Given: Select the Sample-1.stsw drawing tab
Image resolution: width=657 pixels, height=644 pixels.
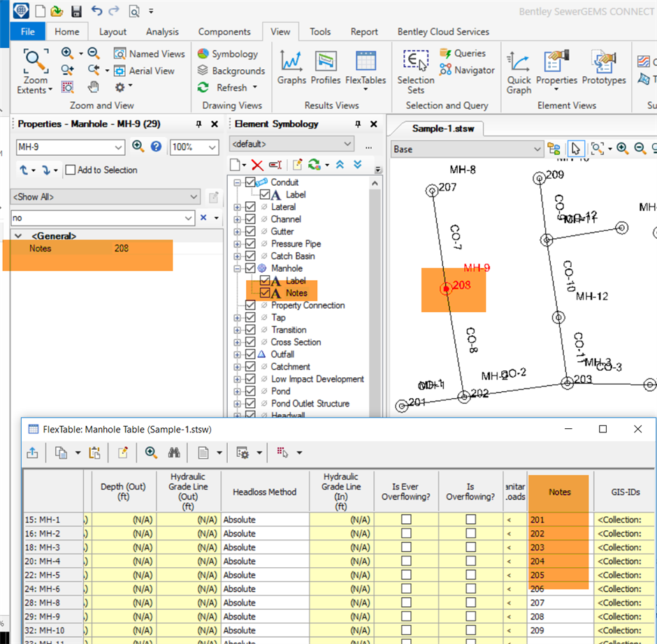Looking at the screenshot, I should [442, 129].
